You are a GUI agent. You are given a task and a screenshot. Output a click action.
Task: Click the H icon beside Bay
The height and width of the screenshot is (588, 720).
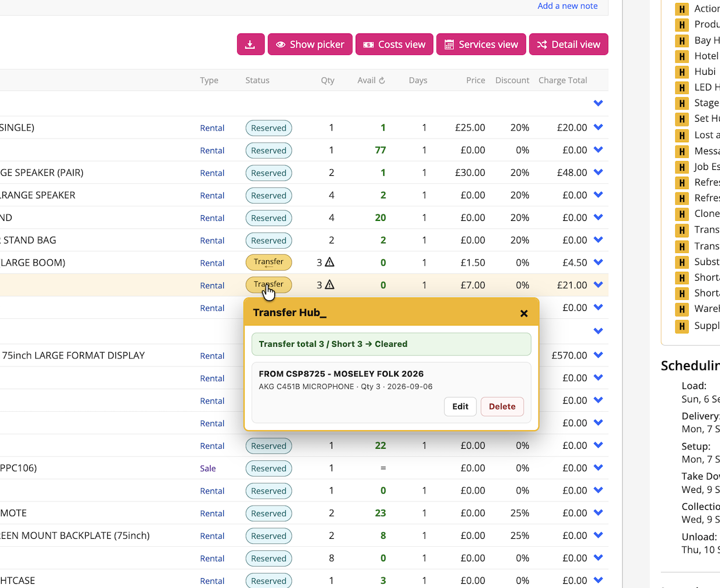point(682,41)
